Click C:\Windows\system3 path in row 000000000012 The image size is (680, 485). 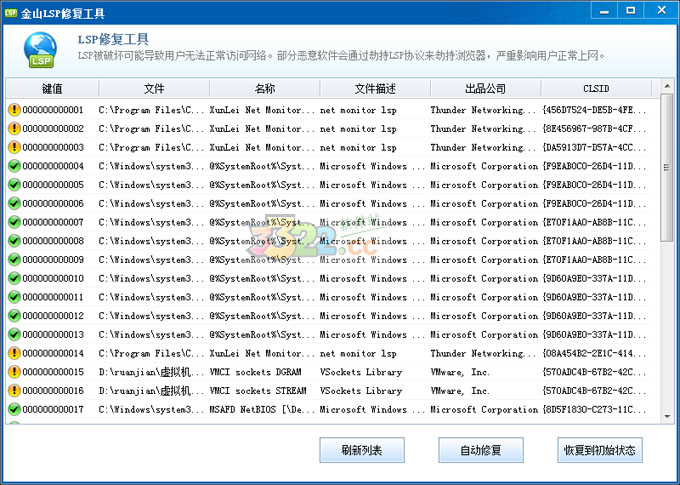pyautogui.click(x=151, y=315)
